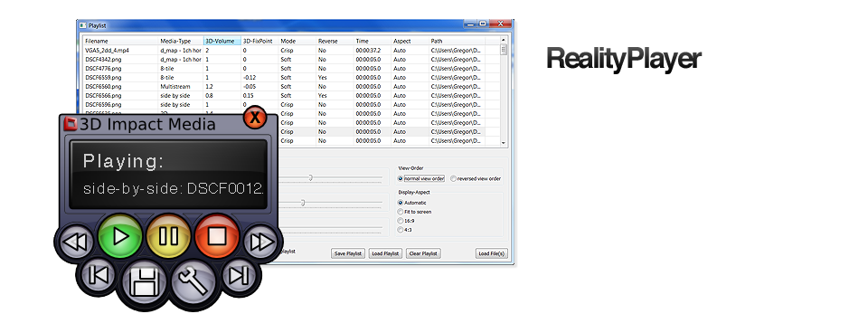Click the Time column header
Image resolution: width=868 pixels, height=333 pixels.
[373, 41]
